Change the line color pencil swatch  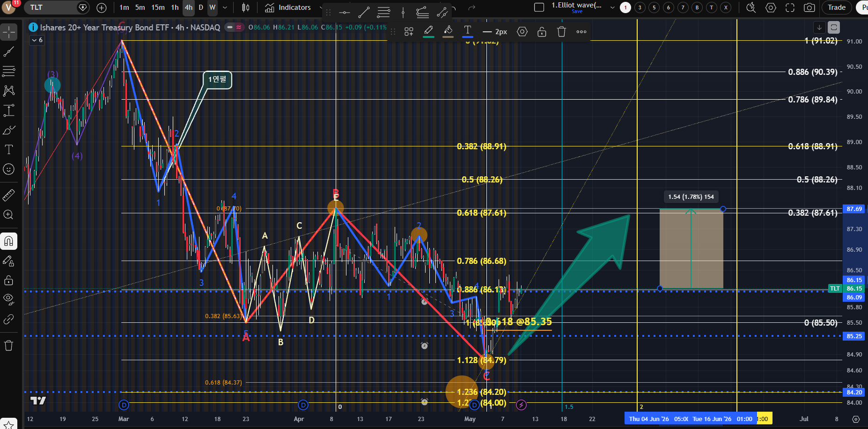(x=428, y=32)
